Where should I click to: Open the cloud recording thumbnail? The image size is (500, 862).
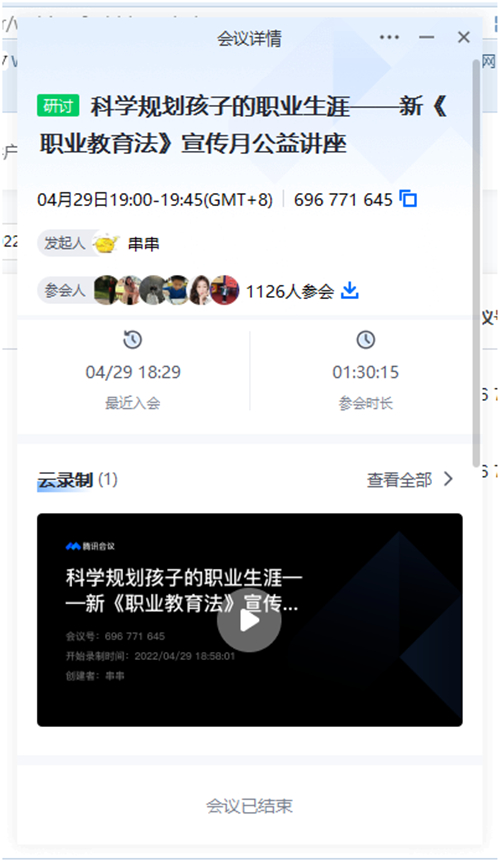(249, 620)
